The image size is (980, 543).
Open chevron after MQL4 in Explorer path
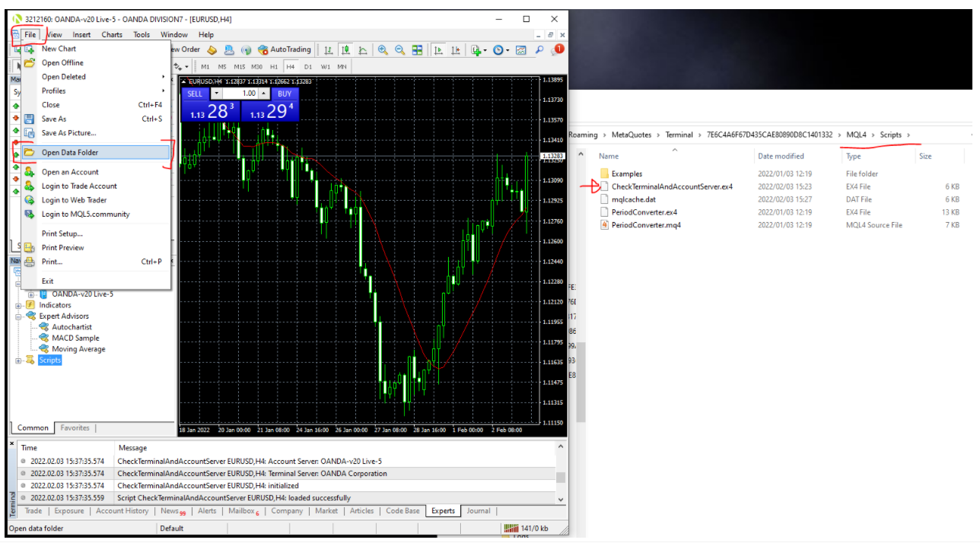[873, 135]
